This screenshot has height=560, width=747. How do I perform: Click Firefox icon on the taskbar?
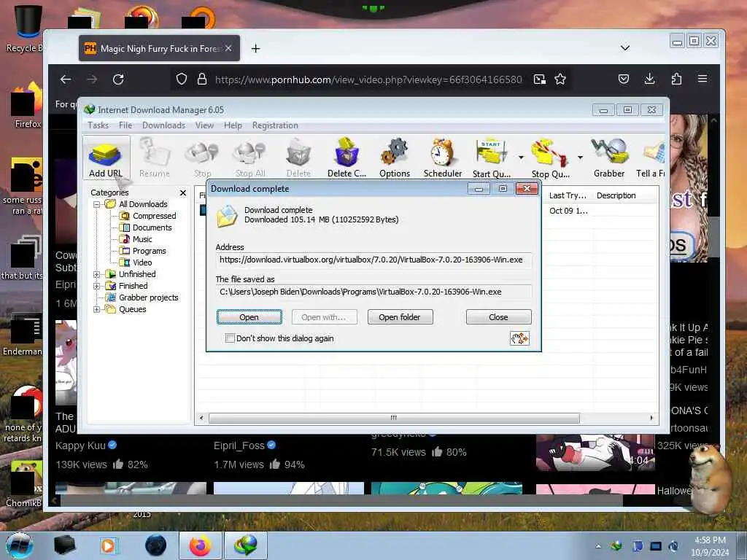click(200, 545)
